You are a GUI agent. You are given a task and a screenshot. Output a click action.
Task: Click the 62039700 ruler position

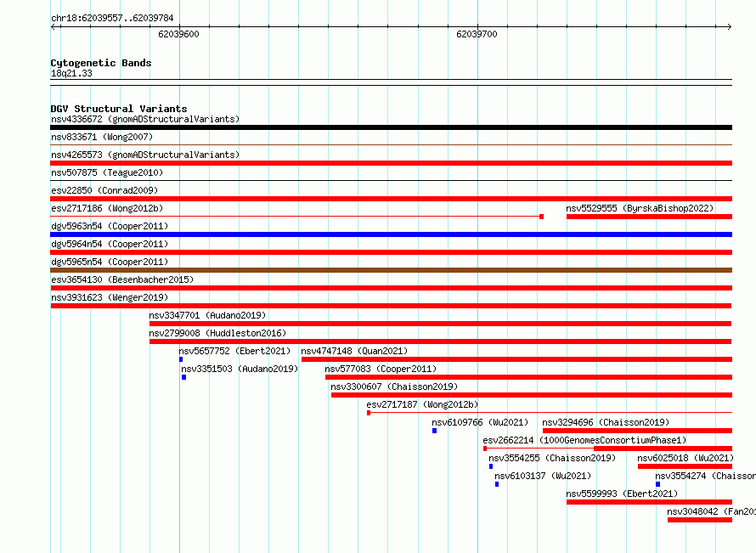click(477, 34)
